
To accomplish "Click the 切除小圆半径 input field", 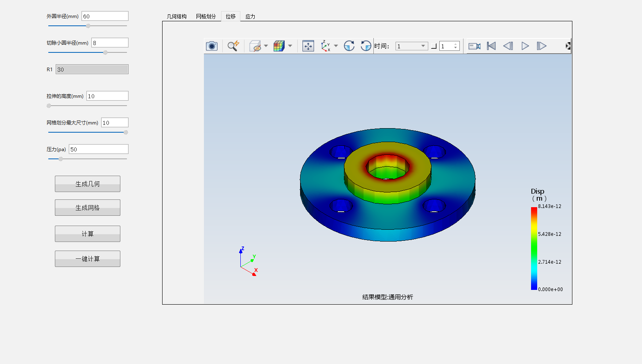I will click(x=110, y=43).
